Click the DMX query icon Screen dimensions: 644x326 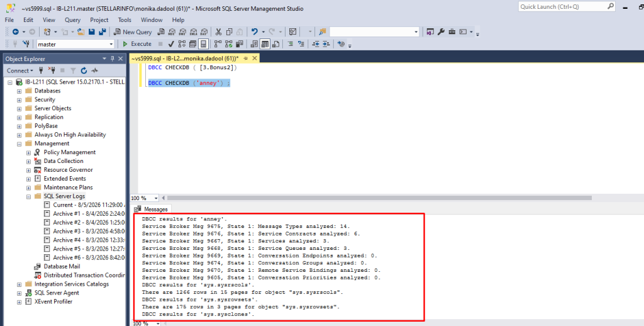(x=182, y=31)
